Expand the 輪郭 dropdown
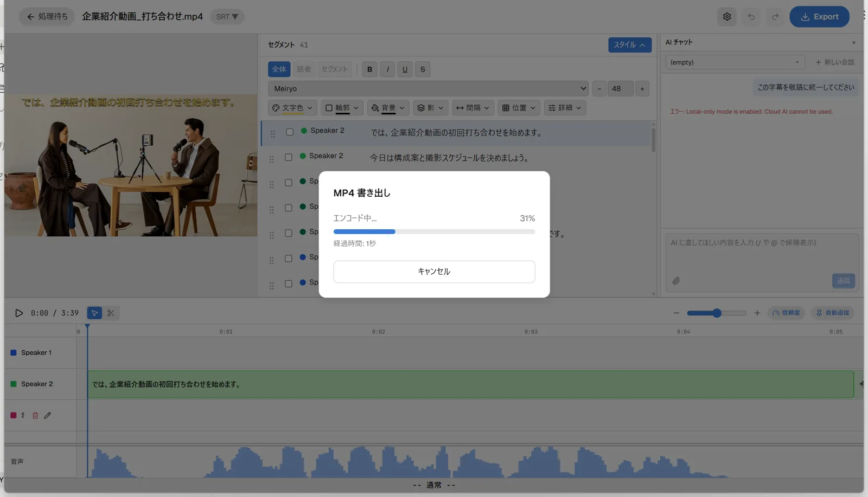This screenshot has height=497, width=868. point(342,108)
